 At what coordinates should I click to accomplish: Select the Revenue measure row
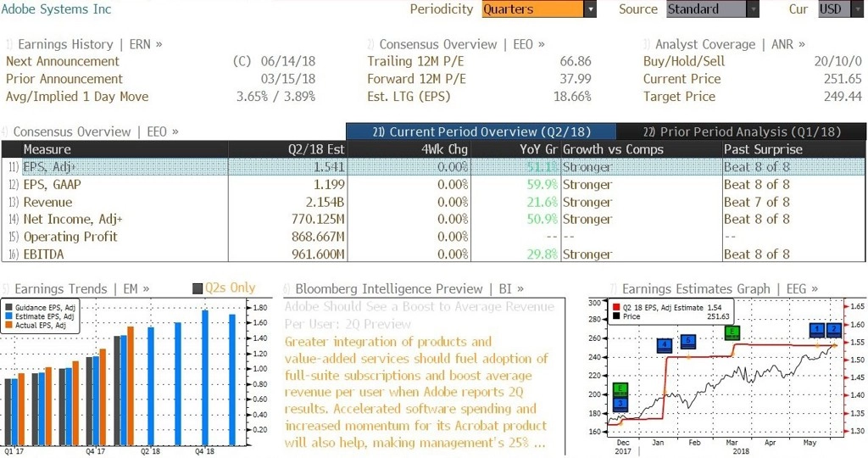point(433,202)
